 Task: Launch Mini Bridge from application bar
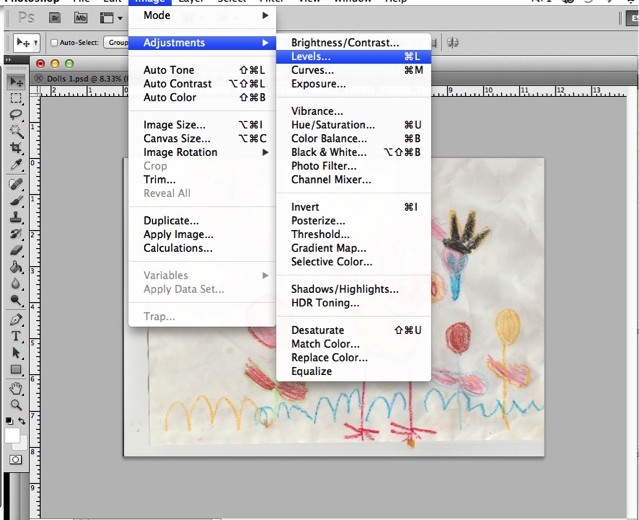pyautogui.click(x=81, y=18)
